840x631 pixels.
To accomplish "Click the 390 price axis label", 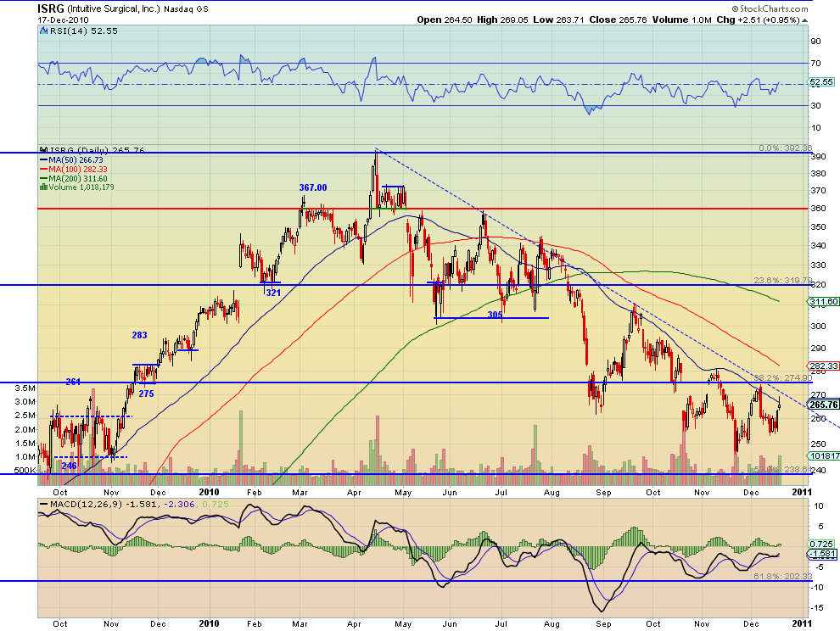I will pos(818,157).
